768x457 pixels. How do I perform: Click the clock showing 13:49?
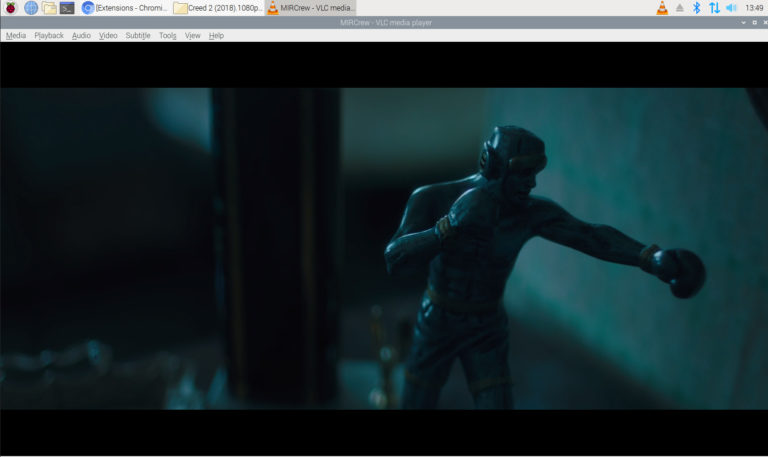click(x=754, y=8)
